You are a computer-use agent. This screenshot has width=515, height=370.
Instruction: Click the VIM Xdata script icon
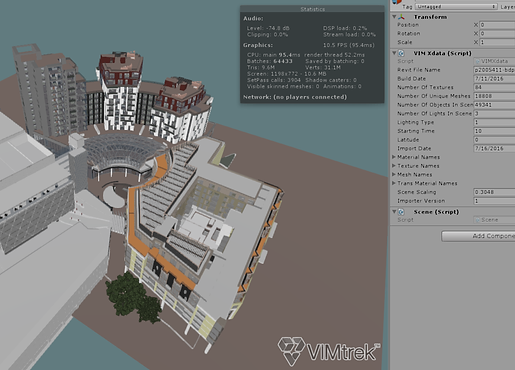click(x=401, y=53)
